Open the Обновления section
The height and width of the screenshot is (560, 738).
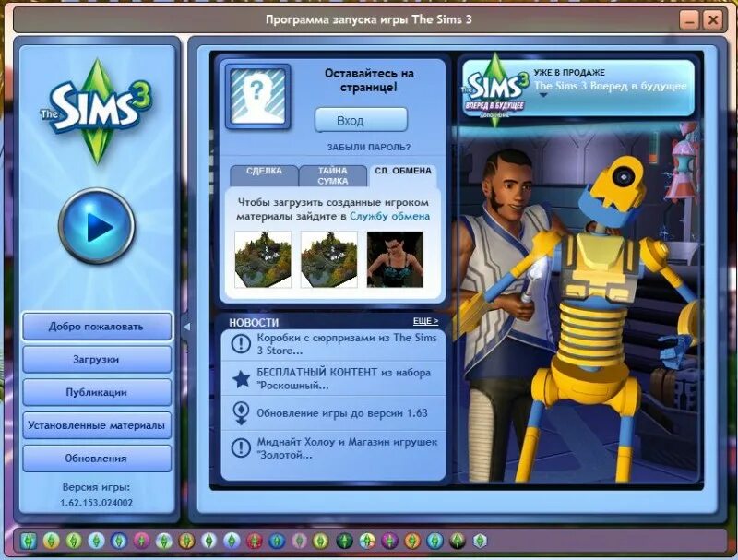(97, 459)
